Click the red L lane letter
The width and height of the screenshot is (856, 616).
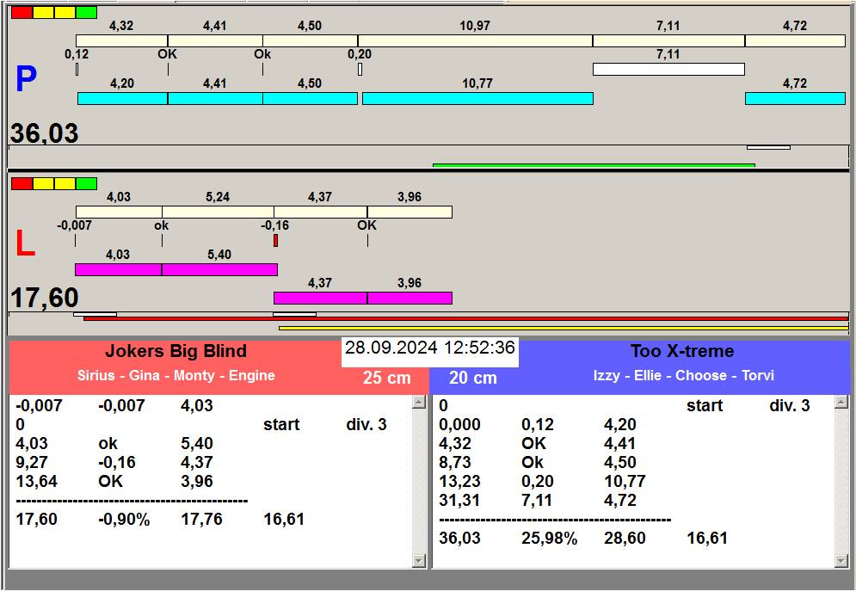25,244
